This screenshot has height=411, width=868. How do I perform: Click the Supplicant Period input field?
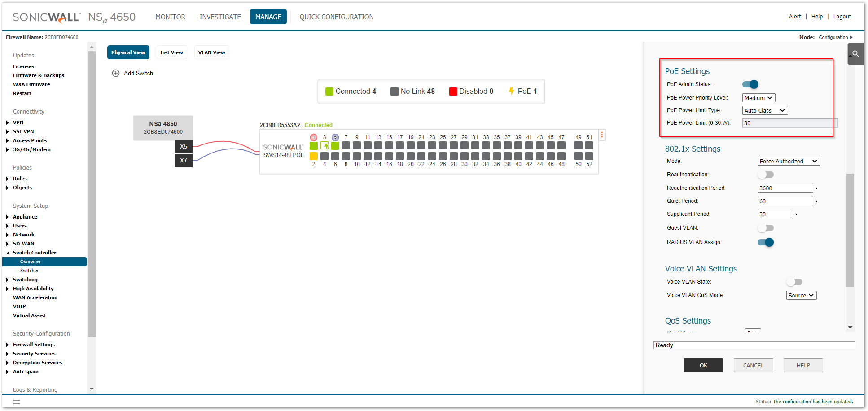click(775, 214)
